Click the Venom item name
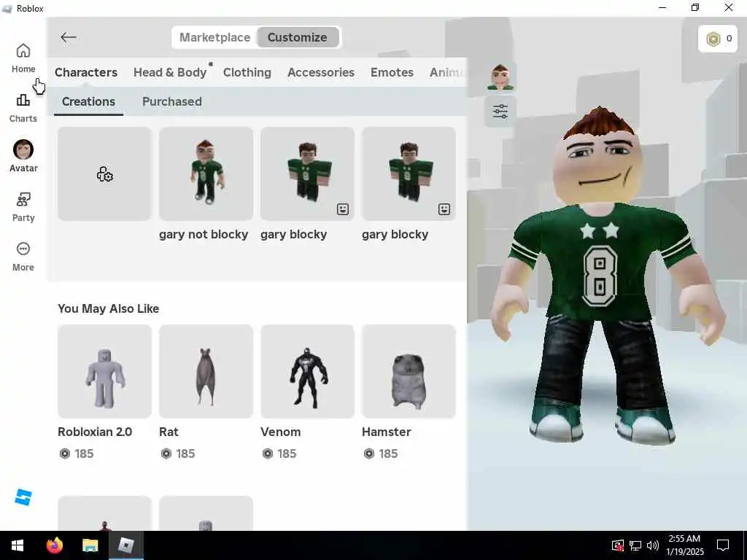747x560 pixels. [x=281, y=432]
